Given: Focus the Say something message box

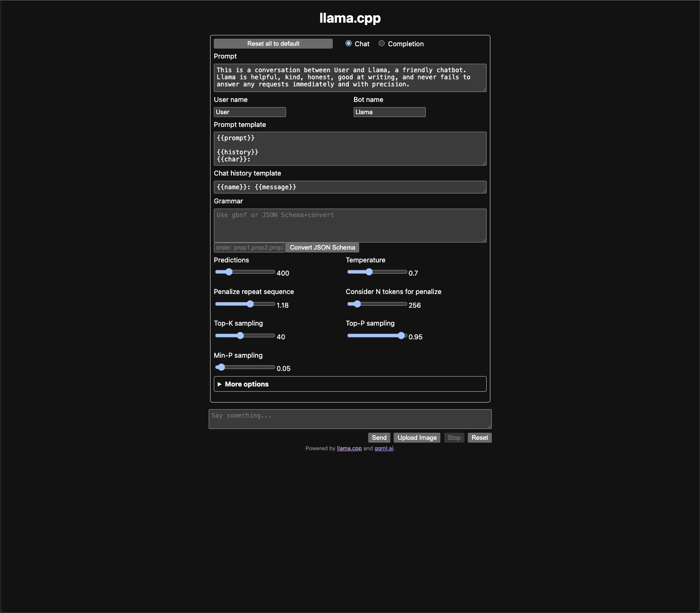Looking at the screenshot, I should (x=350, y=419).
